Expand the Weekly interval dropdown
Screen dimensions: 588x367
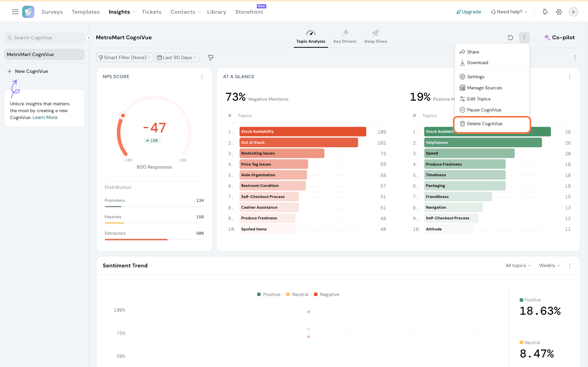pyautogui.click(x=549, y=266)
